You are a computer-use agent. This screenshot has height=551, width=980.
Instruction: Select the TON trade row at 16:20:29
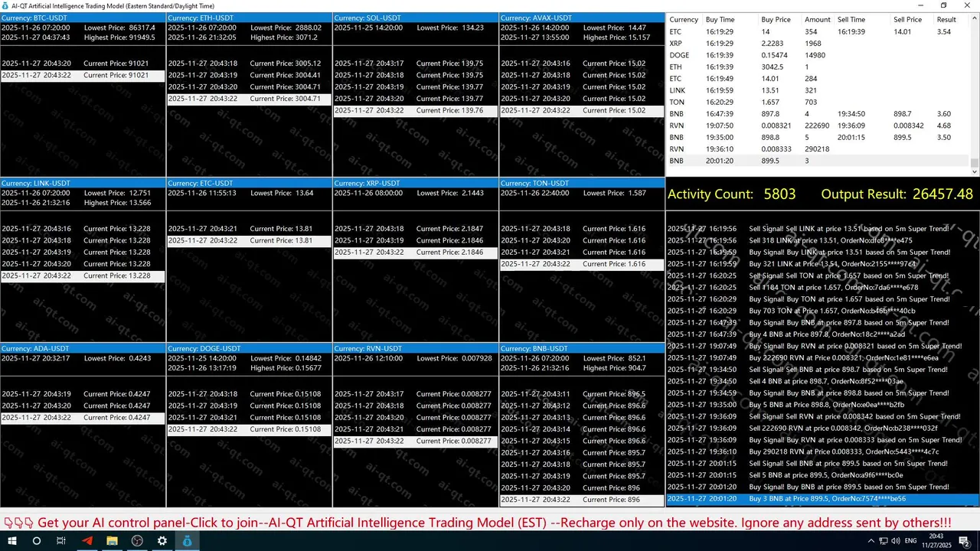pyautogui.click(x=818, y=103)
